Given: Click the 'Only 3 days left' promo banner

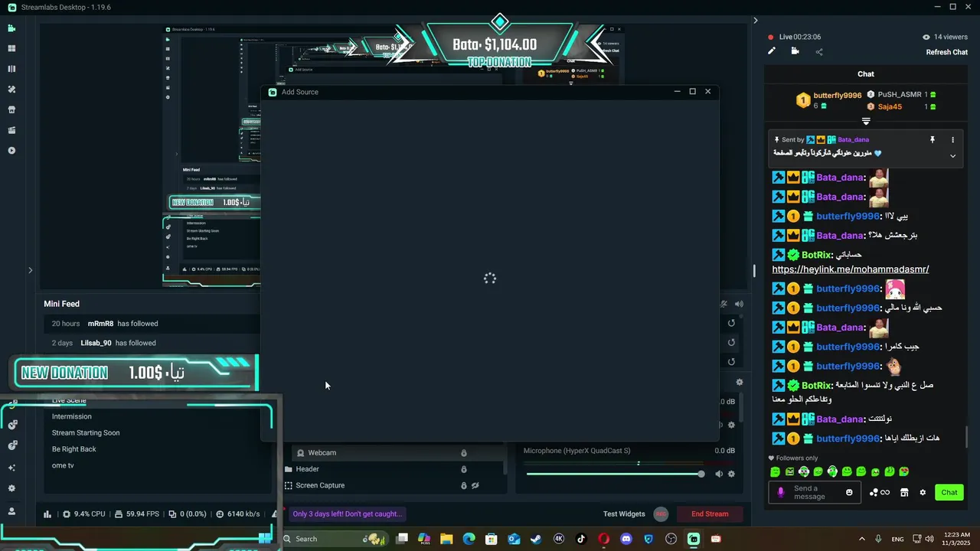Looking at the screenshot, I should (347, 514).
